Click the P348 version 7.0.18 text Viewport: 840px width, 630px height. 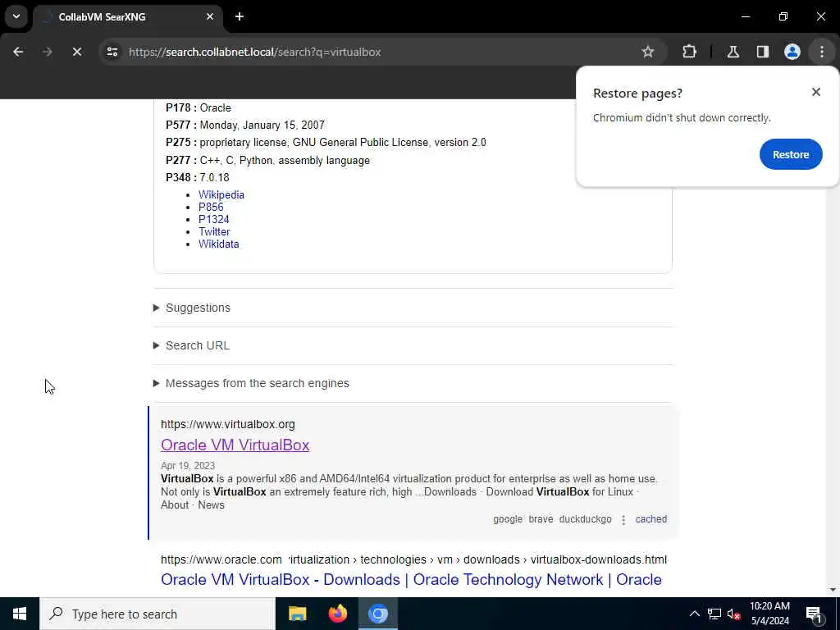198,178
